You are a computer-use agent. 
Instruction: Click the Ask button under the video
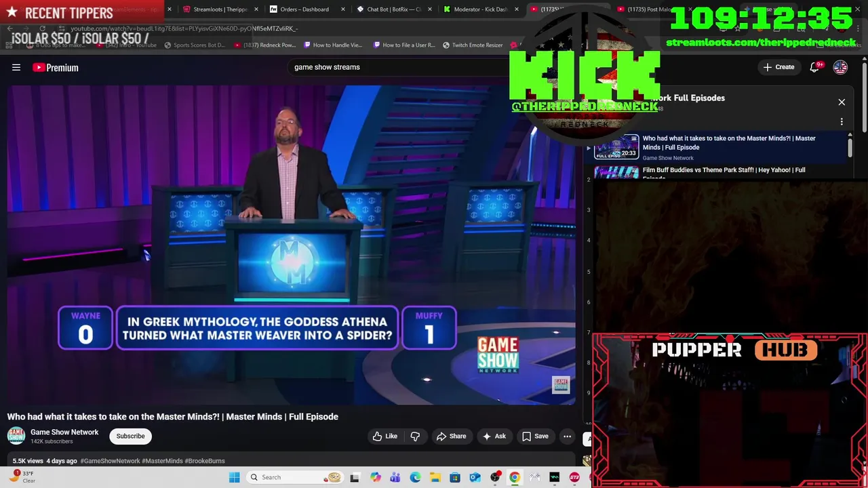pos(494,436)
